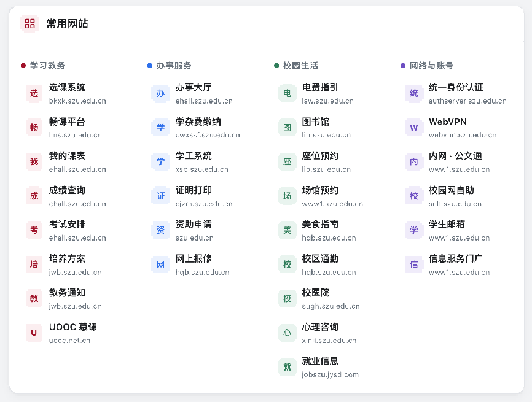Click the 座 icon for 座位预约
Viewport: 532px width, 402px height.
[287, 161]
